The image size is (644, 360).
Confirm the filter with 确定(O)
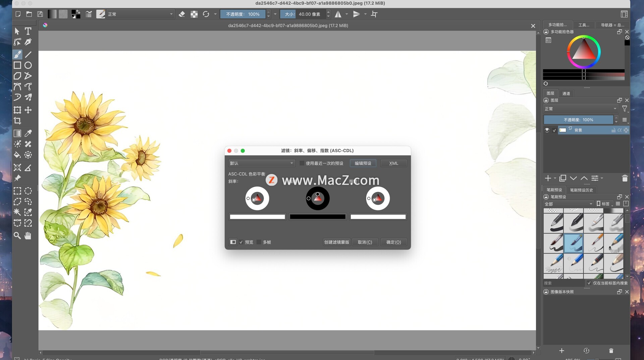(x=394, y=242)
